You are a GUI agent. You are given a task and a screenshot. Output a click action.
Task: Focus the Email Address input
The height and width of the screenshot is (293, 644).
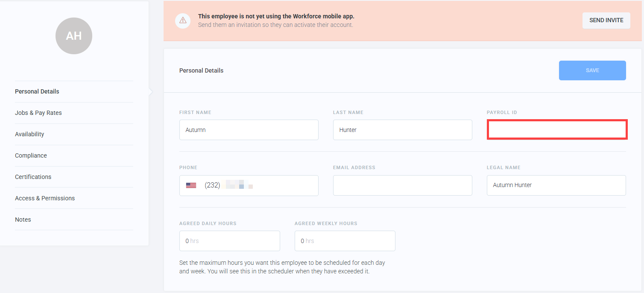click(402, 185)
